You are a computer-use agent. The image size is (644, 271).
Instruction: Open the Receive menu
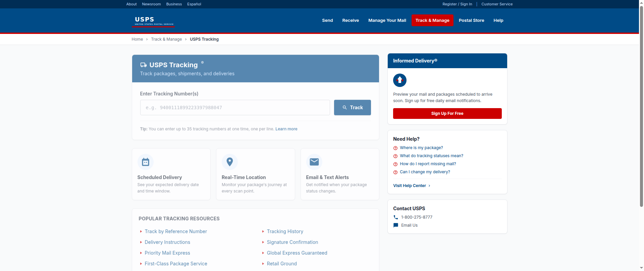coord(351,20)
